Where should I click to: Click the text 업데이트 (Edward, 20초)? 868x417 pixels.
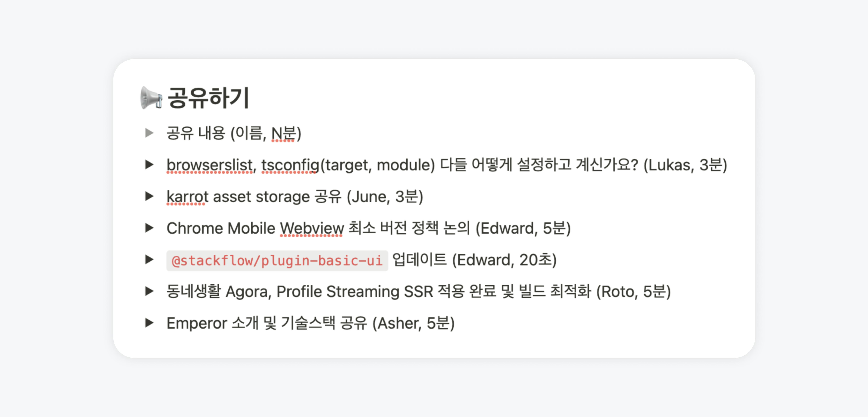[474, 260]
